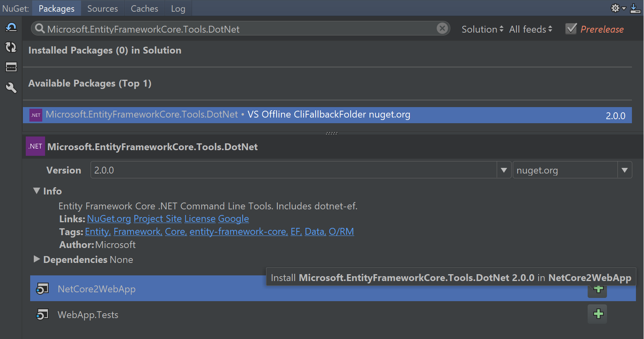Install package in WebApp.Tests with plus
The image size is (644, 339).
click(598, 314)
